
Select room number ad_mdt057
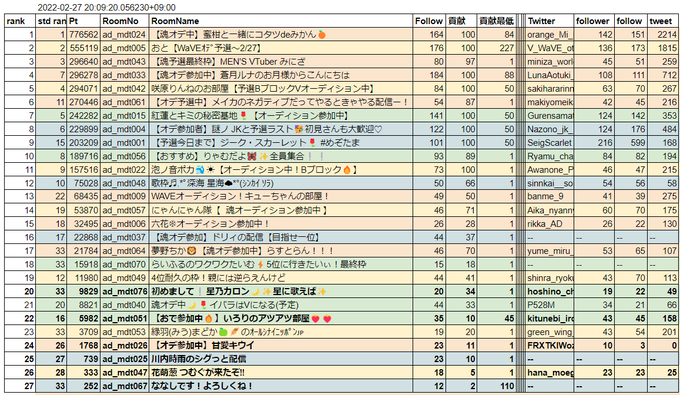(124, 210)
